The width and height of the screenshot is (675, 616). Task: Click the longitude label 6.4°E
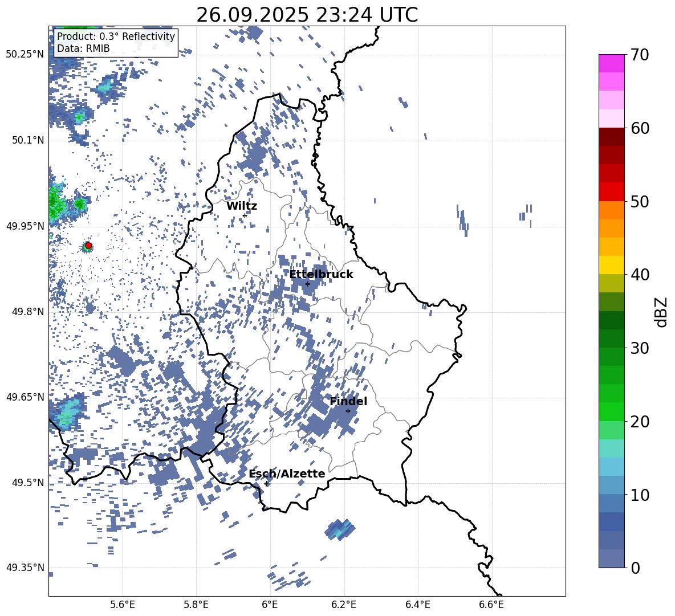pos(417,605)
